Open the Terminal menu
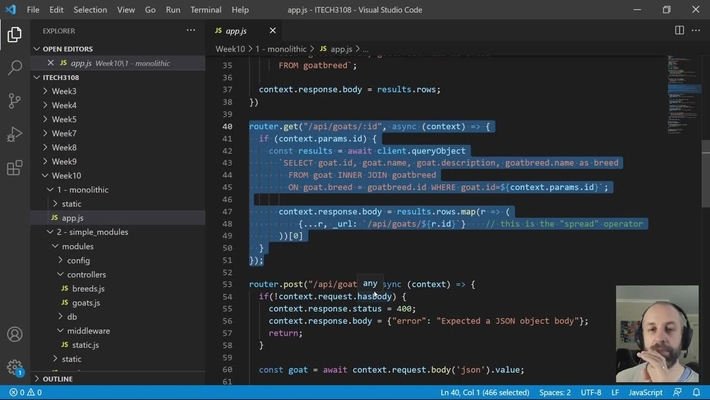The width and height of the screenshot is (710, 400). click(x=206, y=10)
